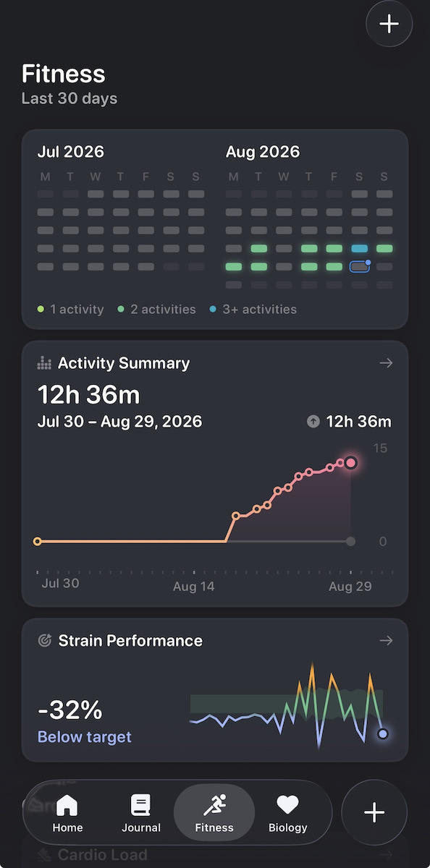Click the Jul 2026 calendar heading
430x868 pixels.
click(71, 152)
